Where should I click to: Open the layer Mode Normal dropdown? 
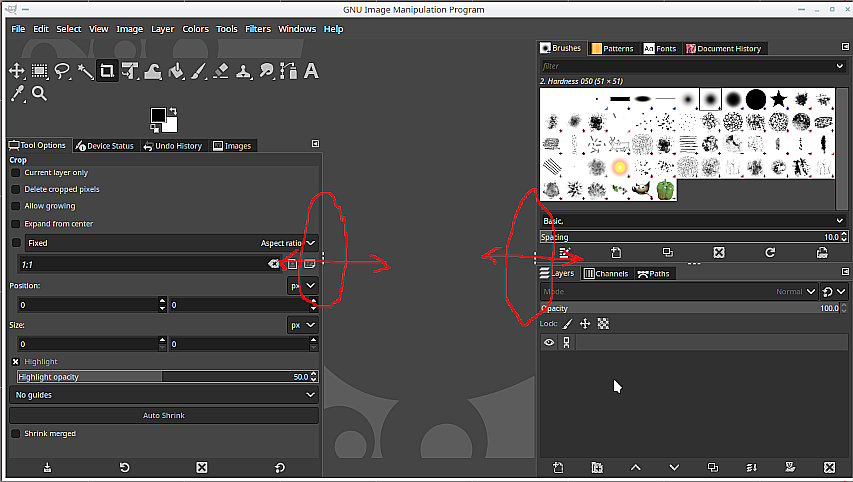pos(678,292)
